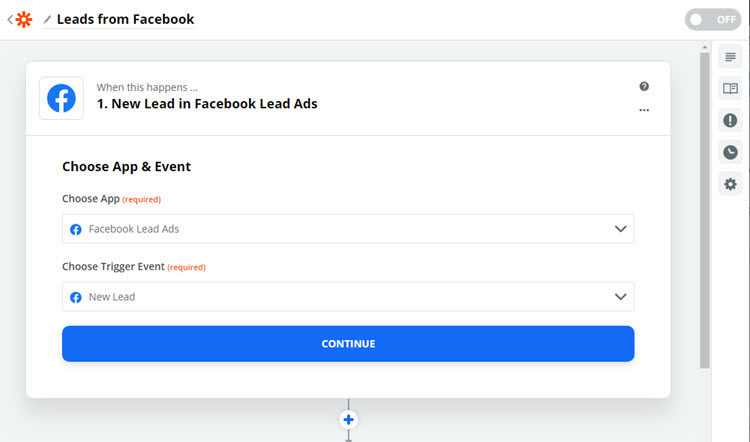Open the Facebook Lead Ads app dropdown
The height and width of the screenshot is (442, 750).
tap(348, 229)
